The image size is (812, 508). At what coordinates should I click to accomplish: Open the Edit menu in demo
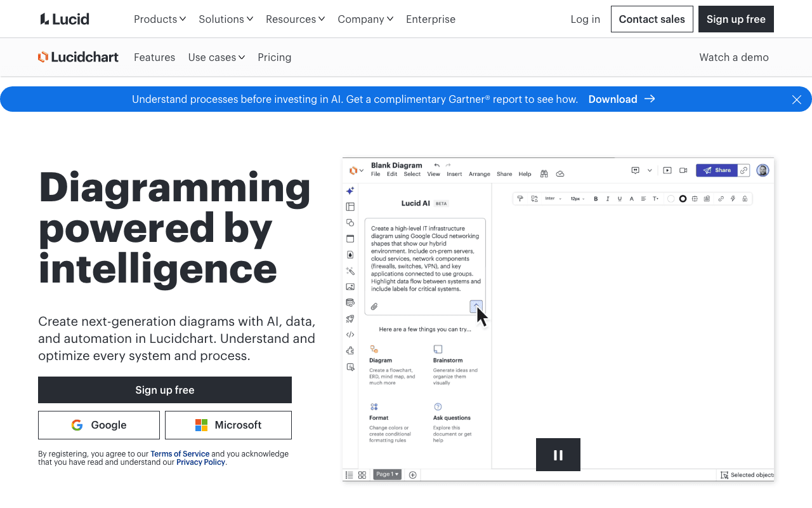(x=392, y=174)
